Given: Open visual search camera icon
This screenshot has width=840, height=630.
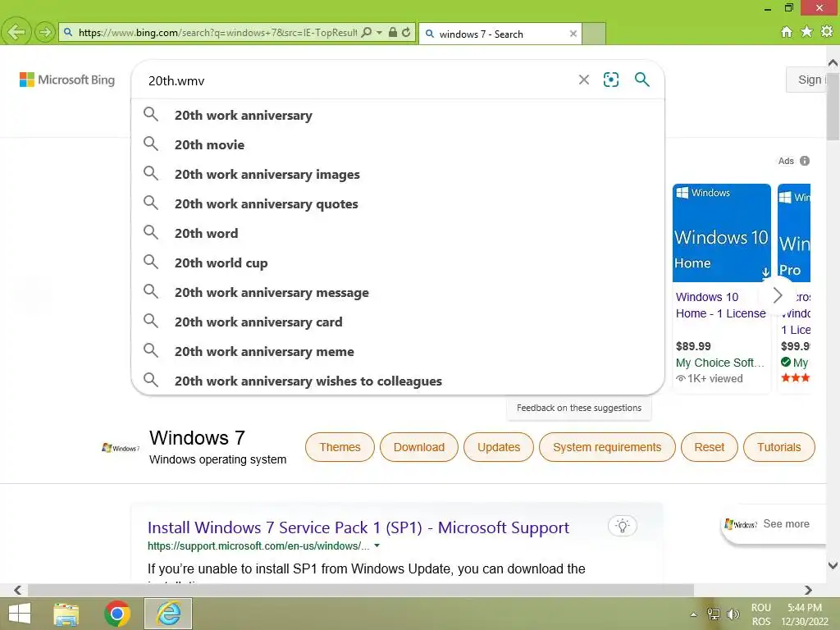Looking at the screenshot, I should point(611,80).
